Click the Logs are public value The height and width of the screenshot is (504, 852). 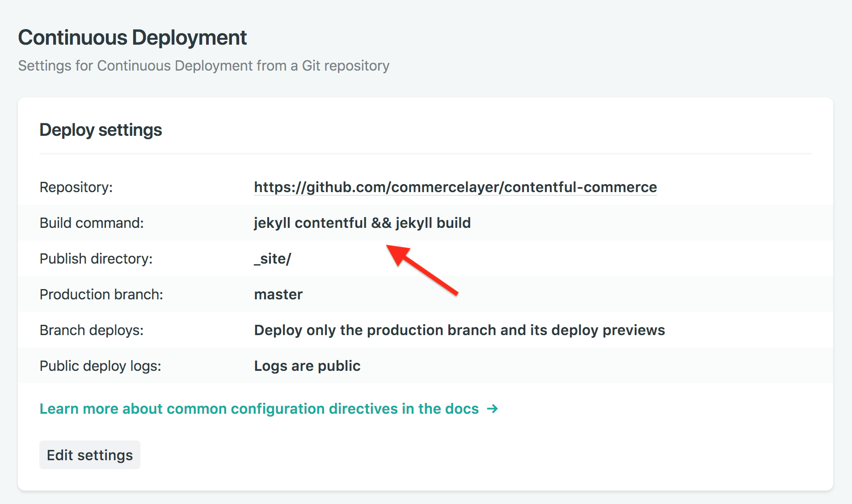(x=307, y=365)
